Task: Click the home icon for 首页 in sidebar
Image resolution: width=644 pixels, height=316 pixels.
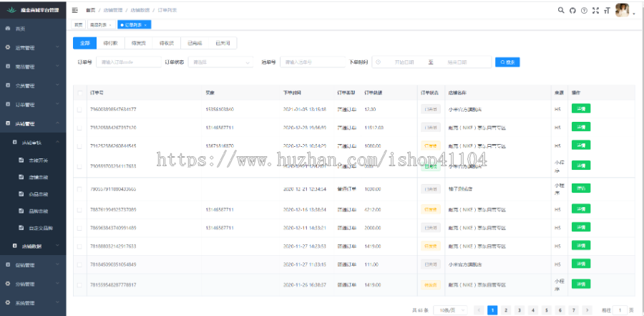Action: [x=8, y=29]
